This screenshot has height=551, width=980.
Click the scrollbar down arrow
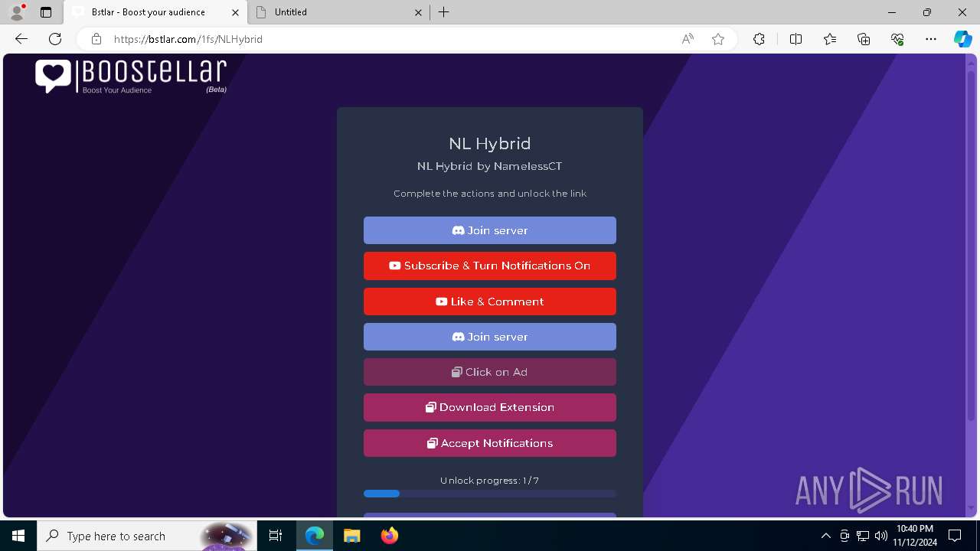point(972,509)
